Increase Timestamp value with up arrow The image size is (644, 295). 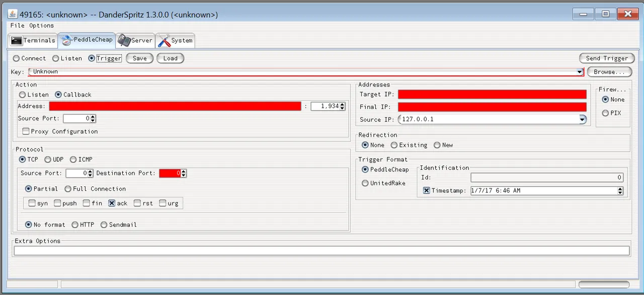(x=620, y=189)
